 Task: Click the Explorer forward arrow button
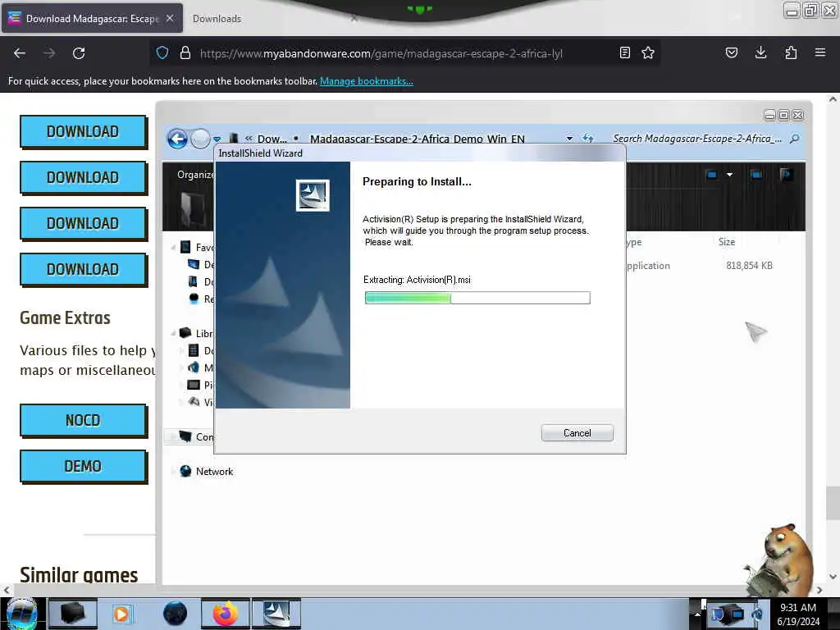point(200,139)
